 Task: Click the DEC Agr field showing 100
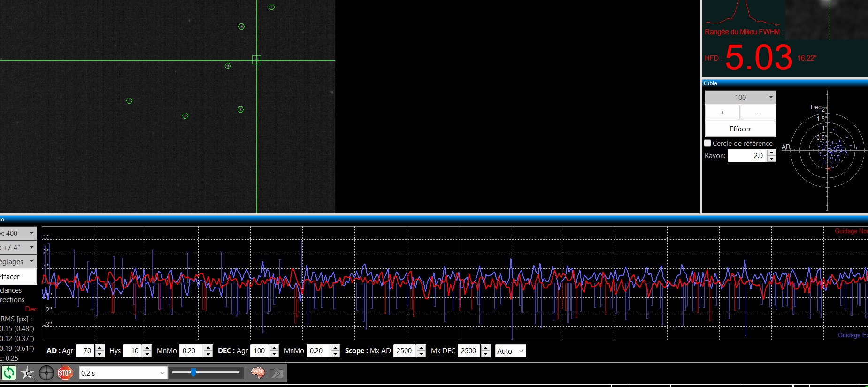[x=260, y=351]
